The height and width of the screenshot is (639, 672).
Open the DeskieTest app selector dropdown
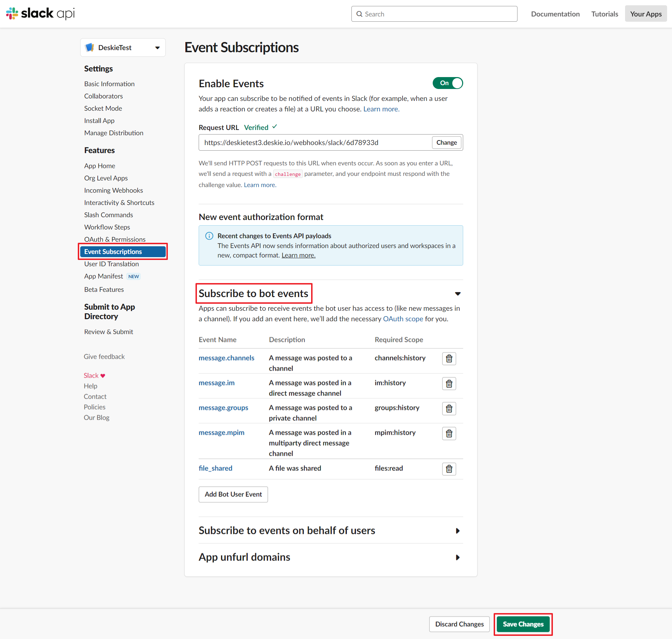(123, 47)
